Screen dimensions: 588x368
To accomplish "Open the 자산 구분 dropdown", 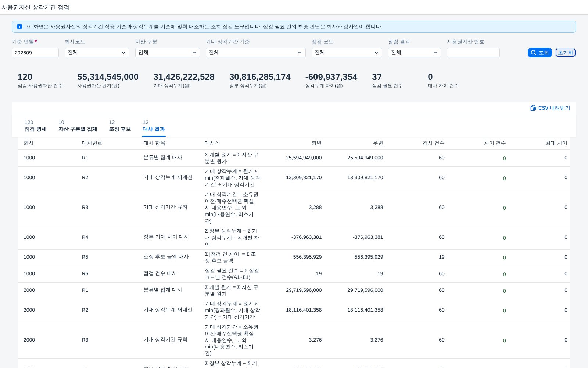I will coord(168,53).
